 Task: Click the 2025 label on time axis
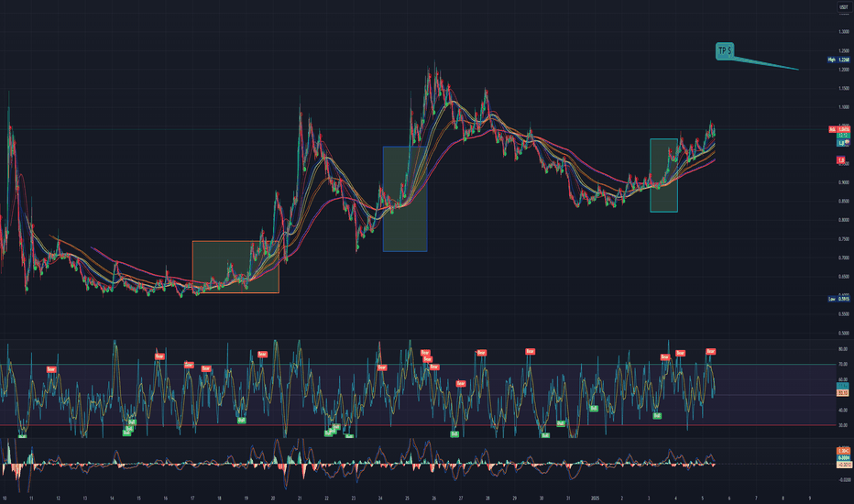click(x=595, y=498)
